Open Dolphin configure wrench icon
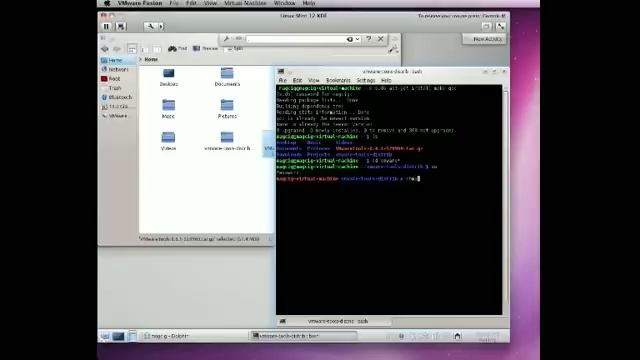Viewport: 640px width, 360px height. (x=393, y=49)
